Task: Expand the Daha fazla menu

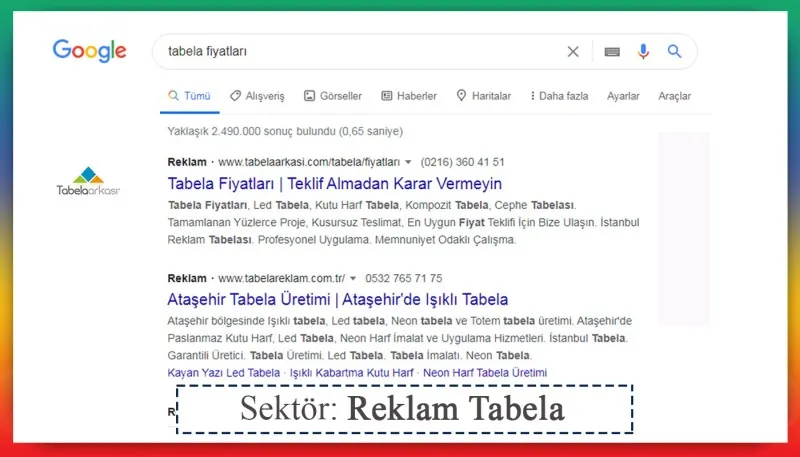Action: (558, 96)
